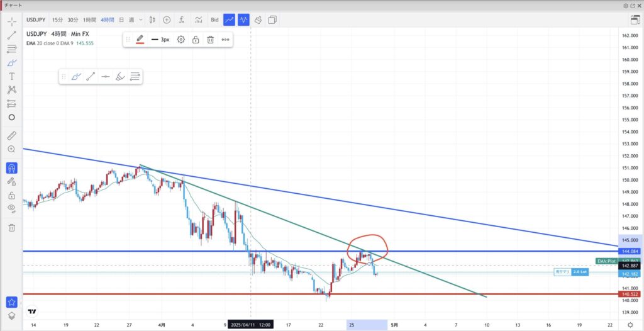Remove drawings with sidebar trash icon
The height and width of the screenshot is (331, 644).
click(x=11, y=227)
